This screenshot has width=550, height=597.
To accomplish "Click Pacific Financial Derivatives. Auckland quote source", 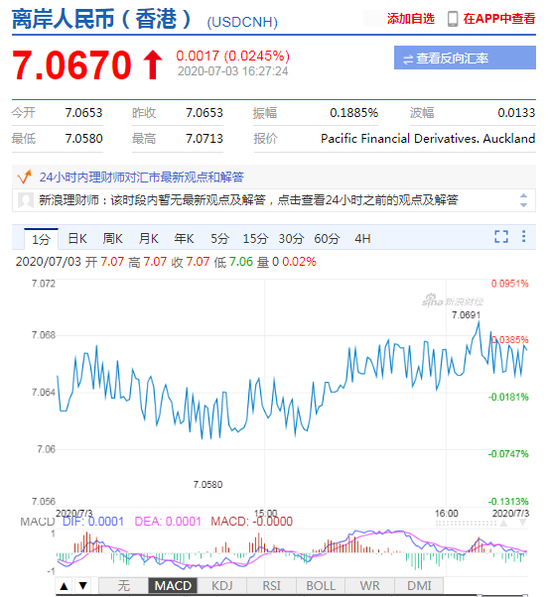I will (428, 139).
